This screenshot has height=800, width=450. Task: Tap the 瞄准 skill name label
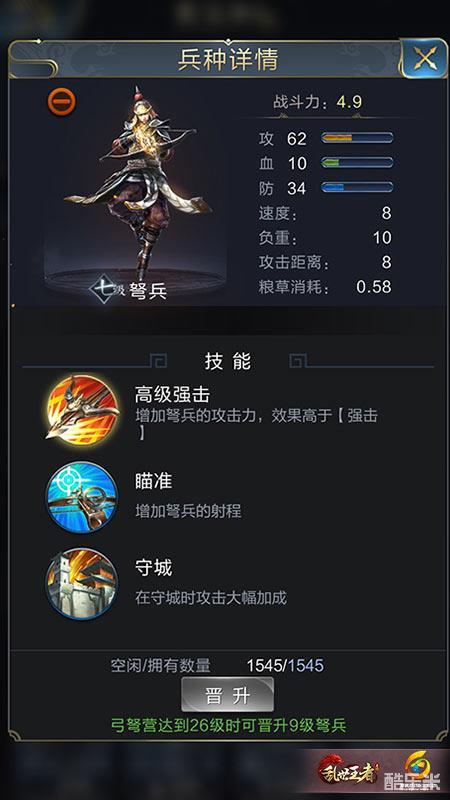click(x=153, y=481)
